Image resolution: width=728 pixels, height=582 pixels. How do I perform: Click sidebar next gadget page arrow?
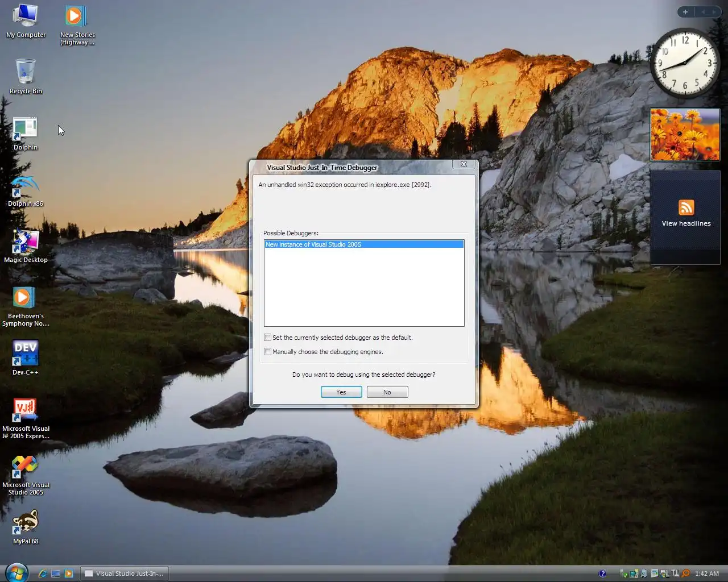(714, 12)
